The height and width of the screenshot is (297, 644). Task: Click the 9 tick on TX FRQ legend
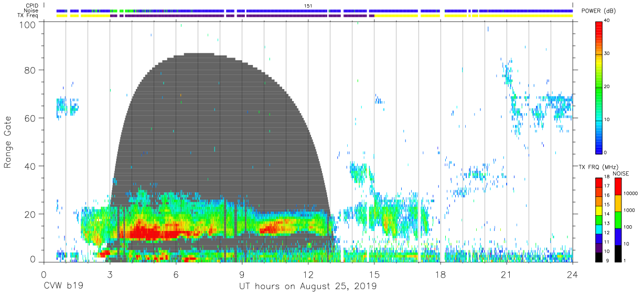click(x=608, y=260)
